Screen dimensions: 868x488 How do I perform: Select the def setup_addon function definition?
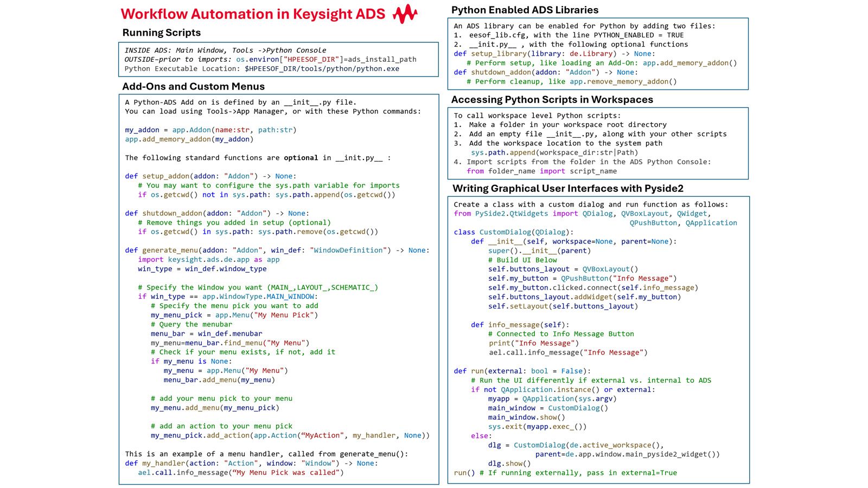tap(210, 176)
